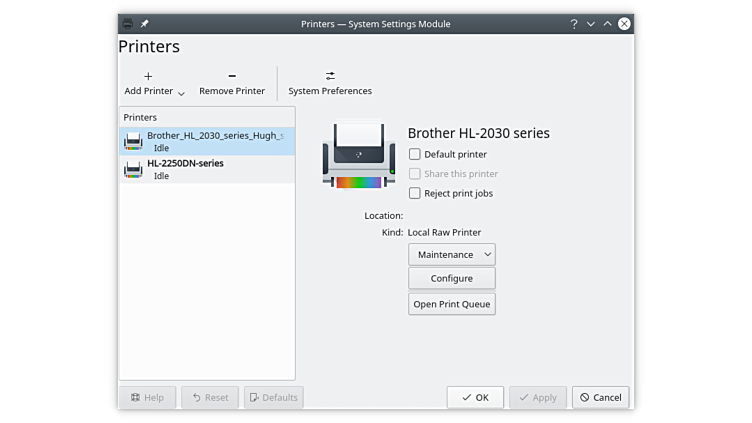Click the Help button

[147, 397]
